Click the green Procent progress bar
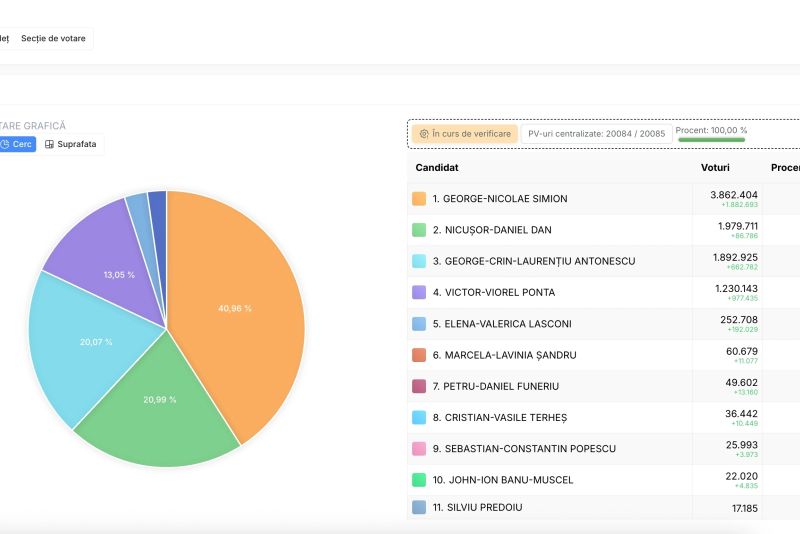Viewport: 800px width, 534px height. [711, 140]
